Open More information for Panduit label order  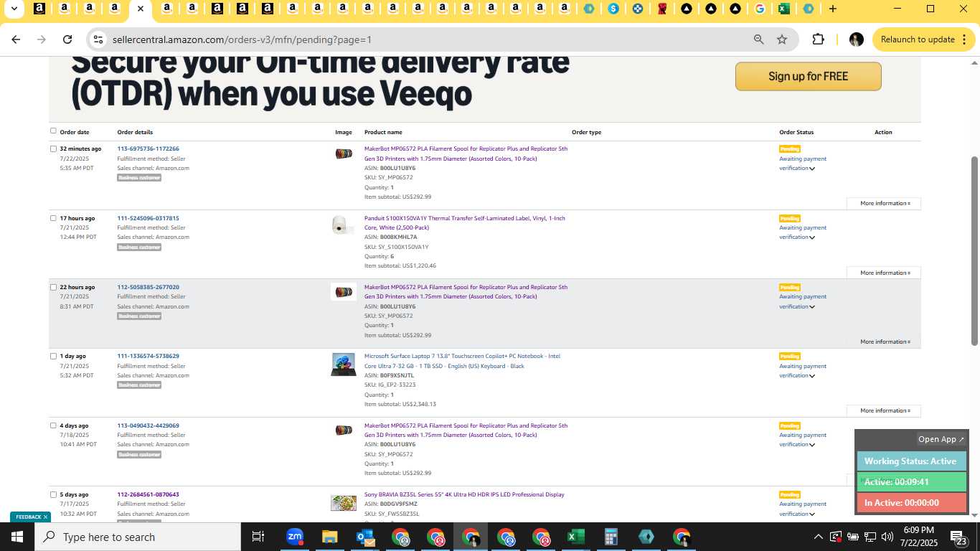point(884,273)
